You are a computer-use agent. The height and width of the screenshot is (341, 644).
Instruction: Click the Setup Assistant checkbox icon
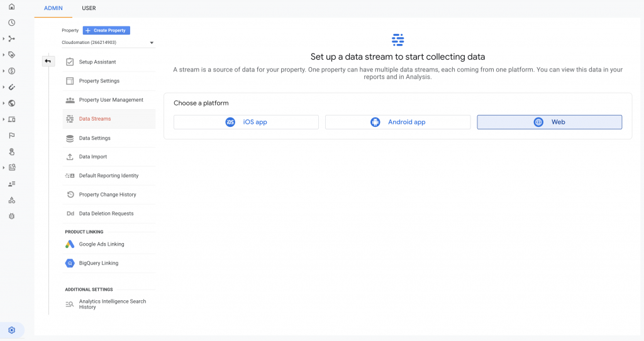tap(70, 62)
